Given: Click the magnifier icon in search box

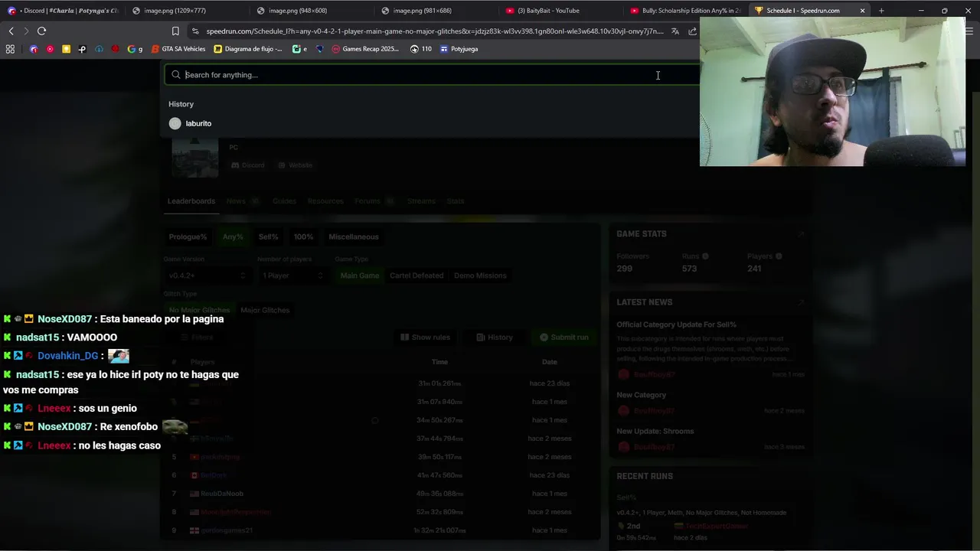Looking at the screenshot, I should click(x=176, y=75).
